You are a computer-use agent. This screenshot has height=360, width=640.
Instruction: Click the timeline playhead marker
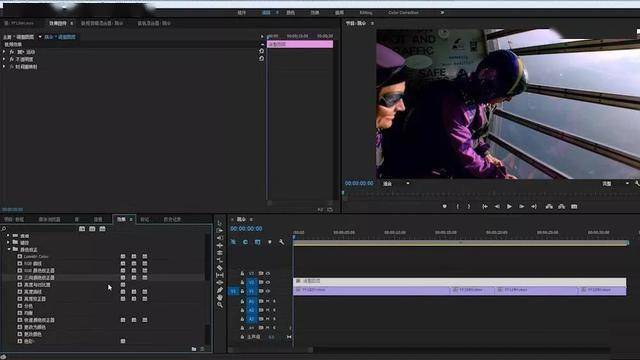pyautogui.click(x=294, y=236)
